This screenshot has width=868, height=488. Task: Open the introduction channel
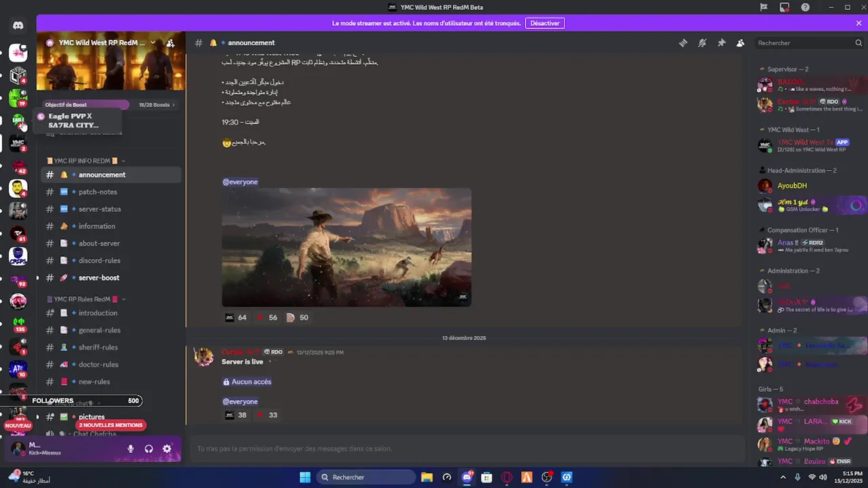[111, 313]
